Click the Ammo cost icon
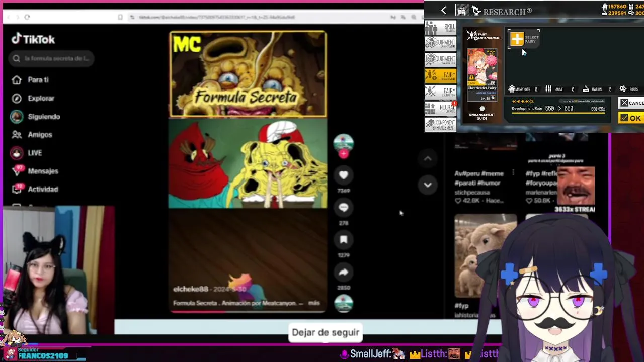This screenshot has width=644, height=362. (548, 89)
